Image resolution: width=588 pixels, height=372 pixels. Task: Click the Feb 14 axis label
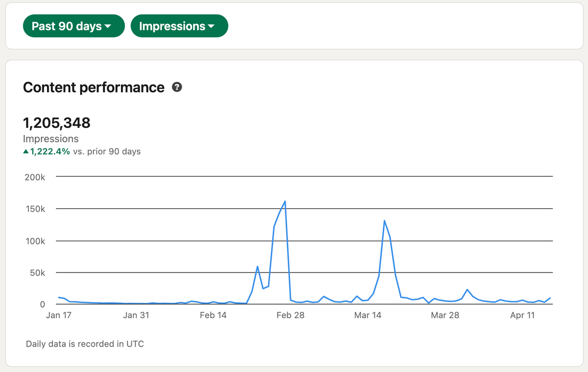point(213,315)
